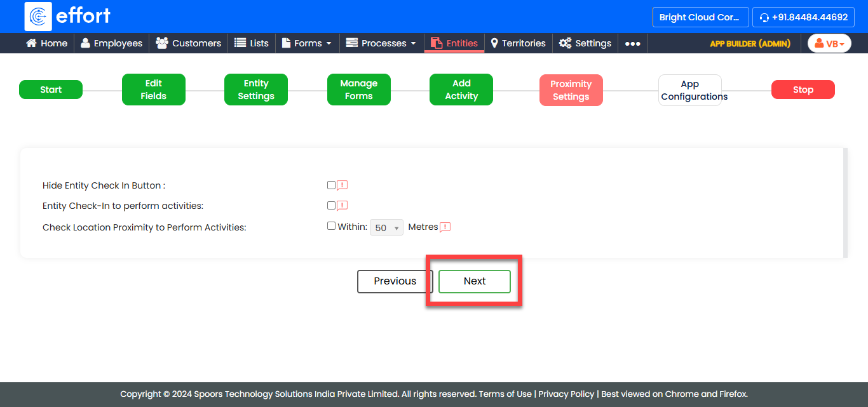Click the effort logo icon
This screenshot has height=407, width=868.
[38, 17]
